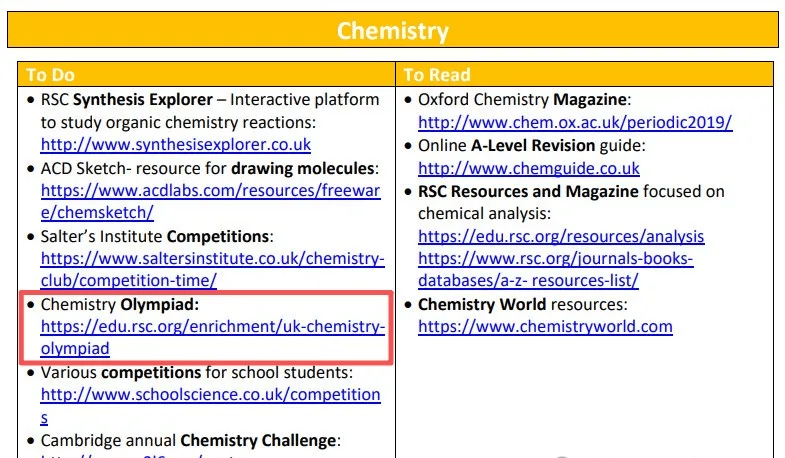Click the 'RSC Resources and Magazine' text
The width and height of the screenshot is (785, 458).
point(528,191)
